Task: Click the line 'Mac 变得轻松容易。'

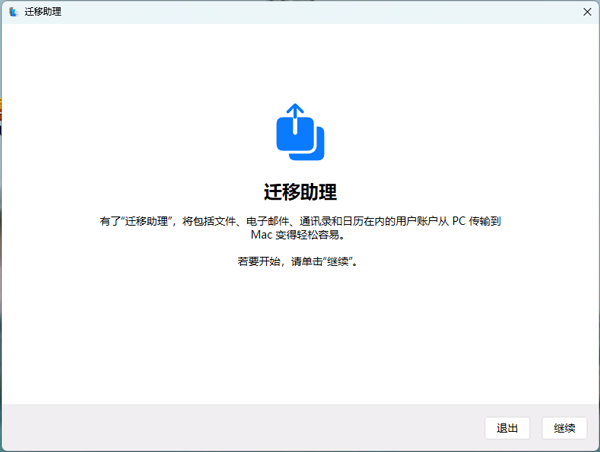Action: (x=298, y=235)
